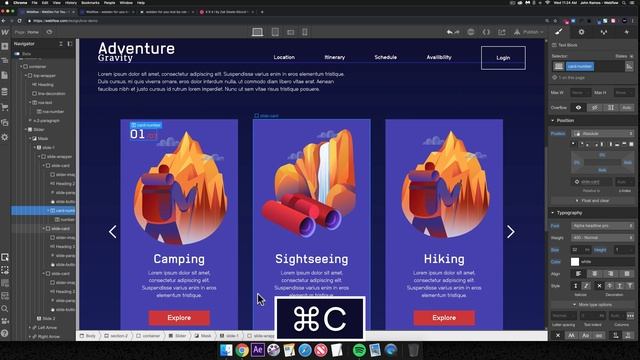This screenshot has height=360, width=640.
Task: Align text left in Typography
Action: point(578,274)
